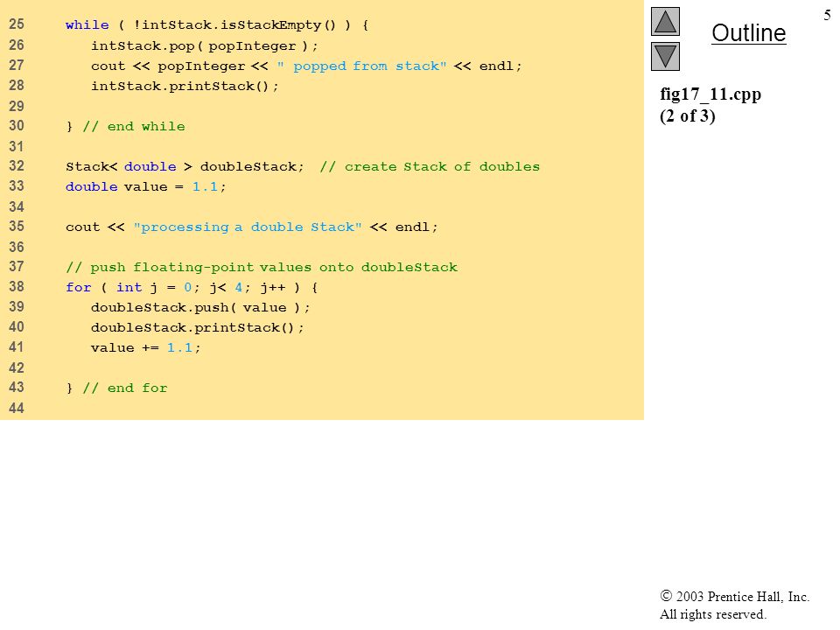Click line number 38
This screenshot has width=840, height=630.
click(17, 287)
